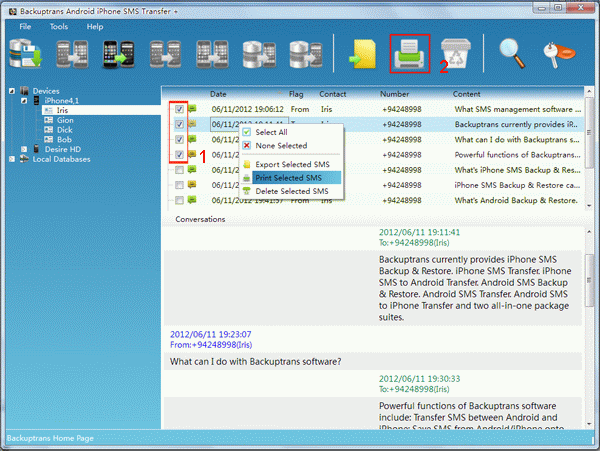
Task: Click the message icon on 'What can I do' row
Action: pyautogui.click(x=192, y=139)
